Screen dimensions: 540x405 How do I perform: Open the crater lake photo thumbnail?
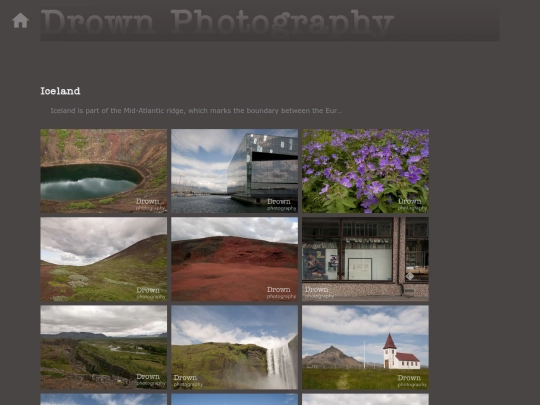104,171
